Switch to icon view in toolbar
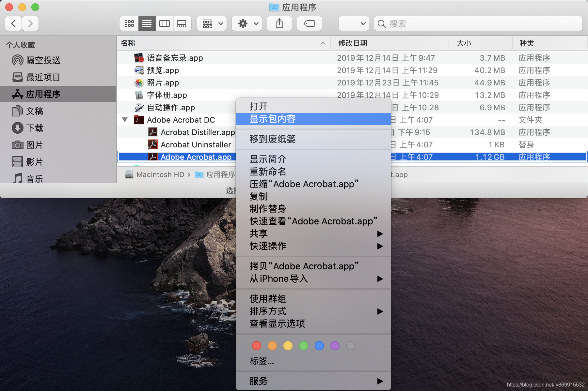The image size is (588, 391). pyautogui.click(x=129, y=23)
